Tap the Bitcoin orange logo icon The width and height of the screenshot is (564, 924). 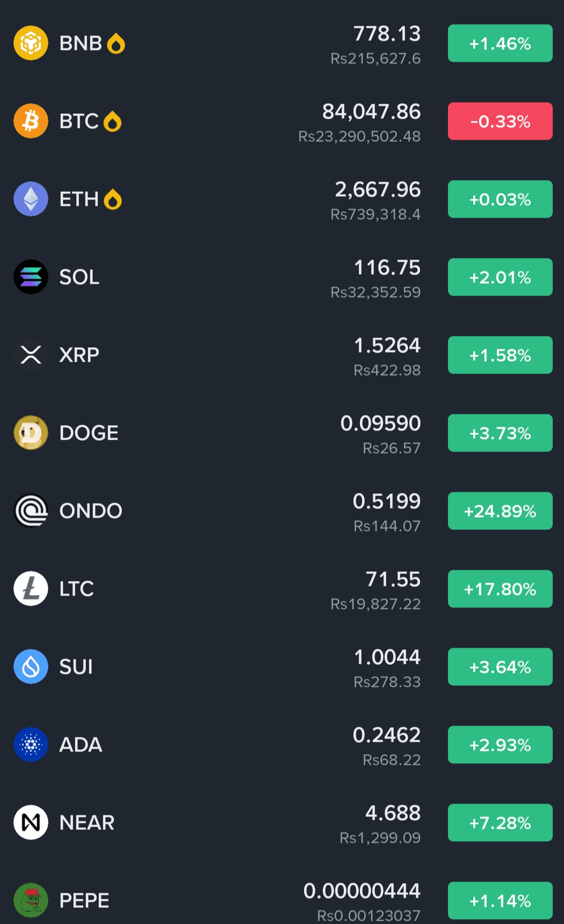31,121
